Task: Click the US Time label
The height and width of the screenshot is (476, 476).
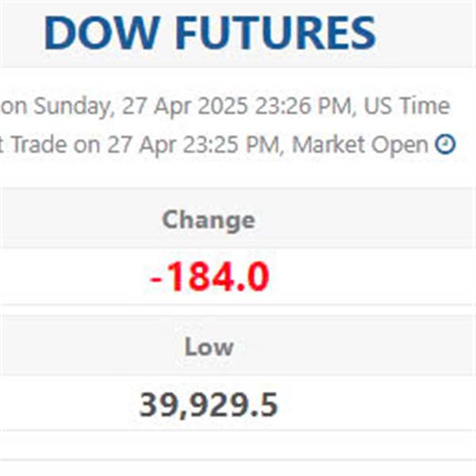Action: pos(406,106)
